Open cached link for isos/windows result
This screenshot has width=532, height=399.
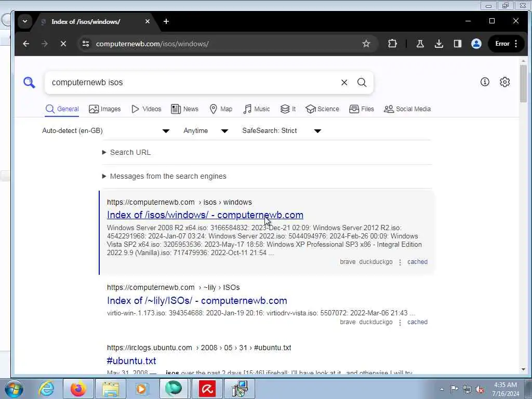tap(417, 262)
